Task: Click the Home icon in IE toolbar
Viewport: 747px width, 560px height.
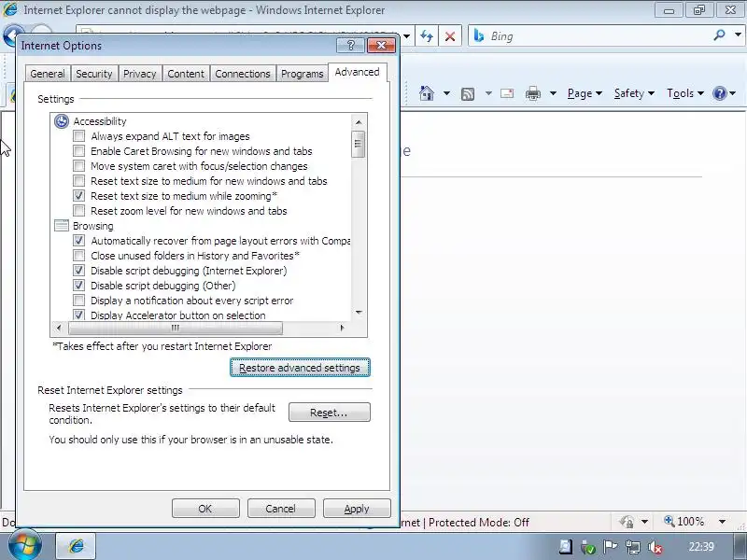Action: tap(427, 93)
